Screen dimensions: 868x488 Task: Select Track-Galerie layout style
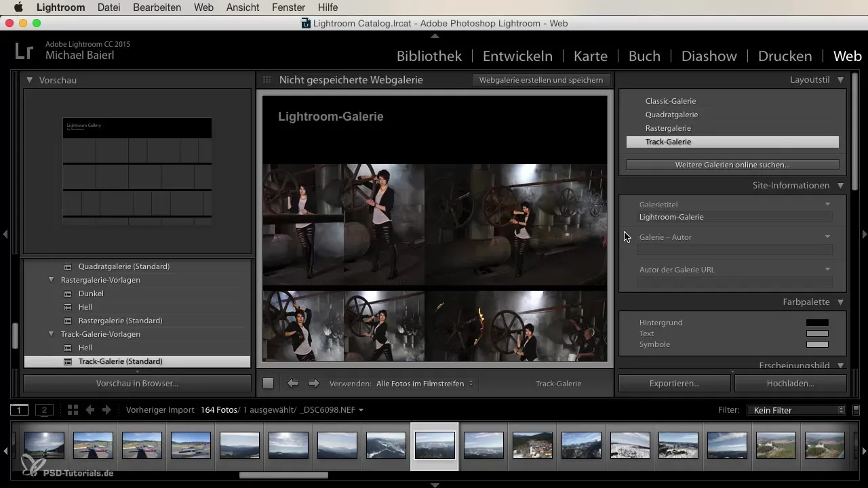(x=732, y=142)
